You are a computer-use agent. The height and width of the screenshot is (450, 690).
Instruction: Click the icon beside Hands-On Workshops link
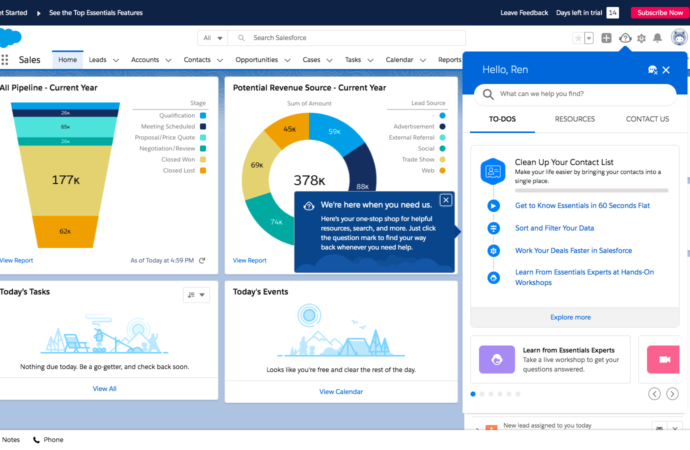pyautogui.click(x=493, y=278)
